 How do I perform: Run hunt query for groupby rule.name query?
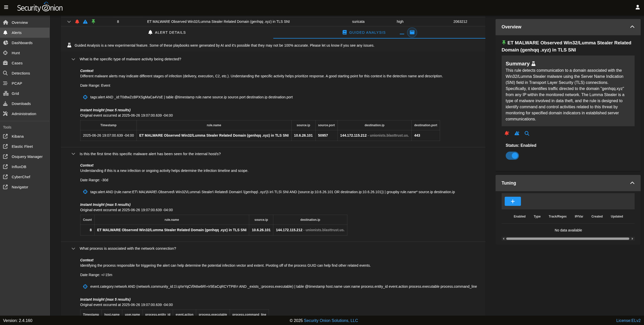click(85, 192)
